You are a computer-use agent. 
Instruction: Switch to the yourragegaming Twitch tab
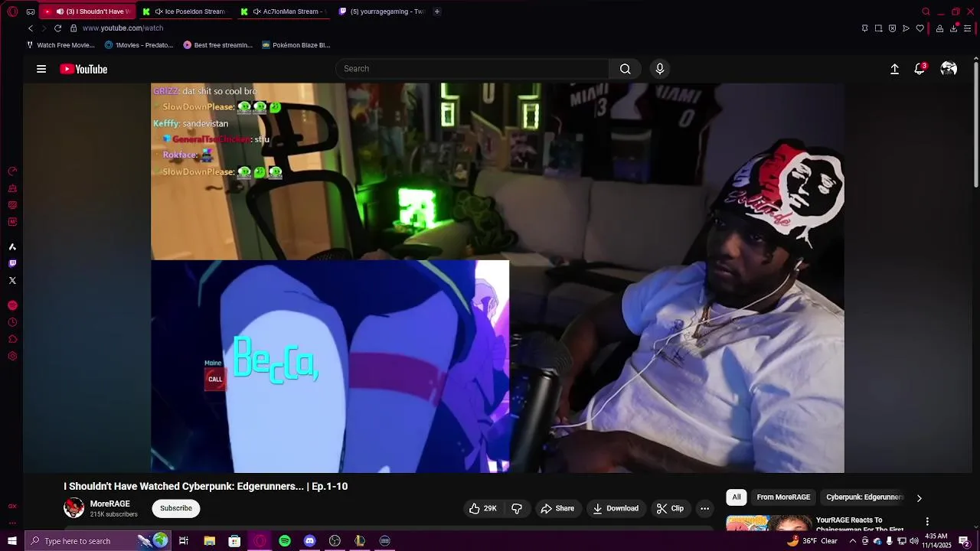pyautogui.click(x=381, y=11)
